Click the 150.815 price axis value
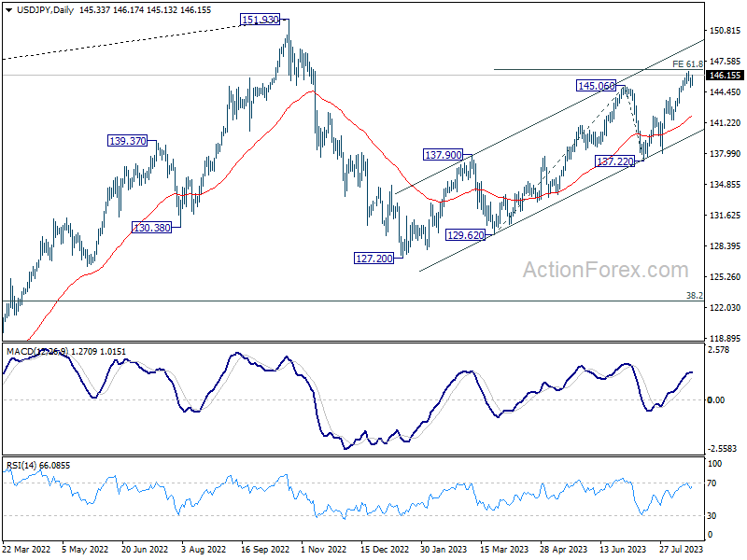 [725, 31]
